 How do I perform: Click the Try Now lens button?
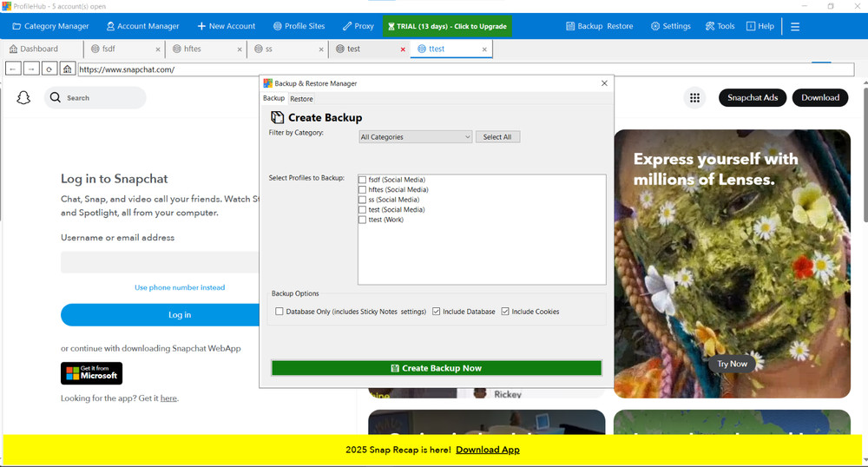coord(732,364)
